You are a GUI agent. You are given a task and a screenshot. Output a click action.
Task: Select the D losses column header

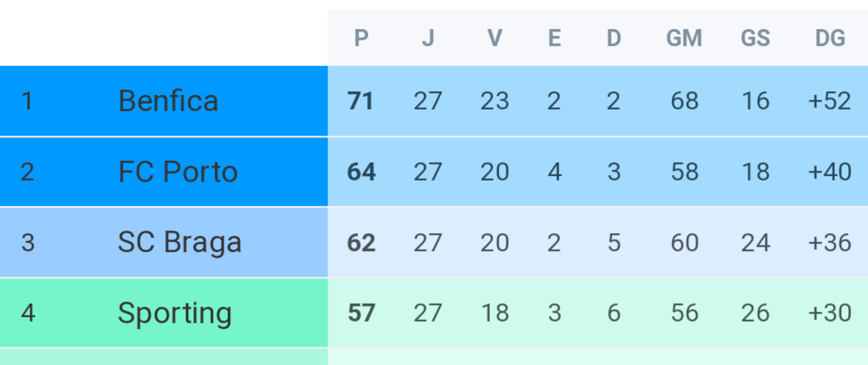point(614,38)
